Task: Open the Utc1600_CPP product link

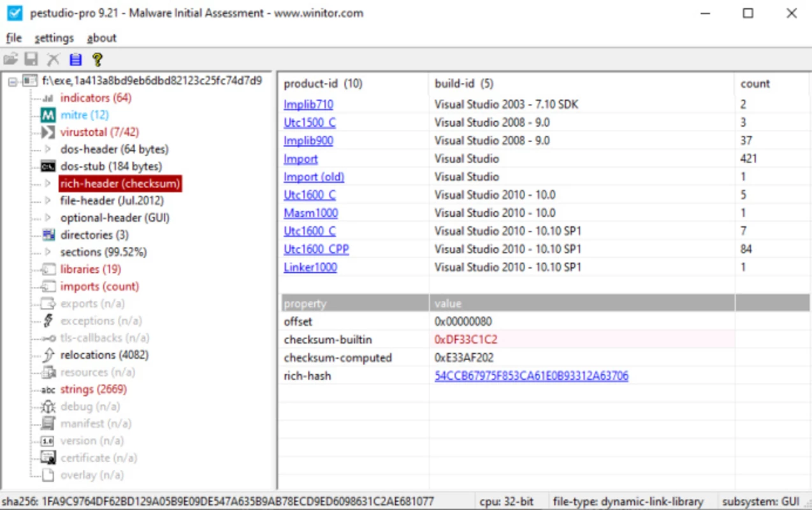Action: [316, 249]
